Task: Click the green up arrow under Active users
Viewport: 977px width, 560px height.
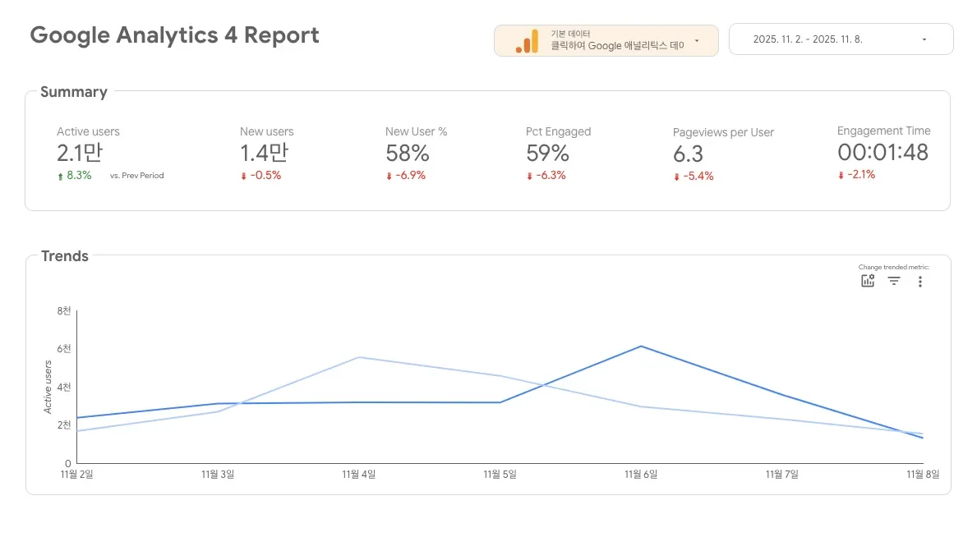Action: click(60, 176)
